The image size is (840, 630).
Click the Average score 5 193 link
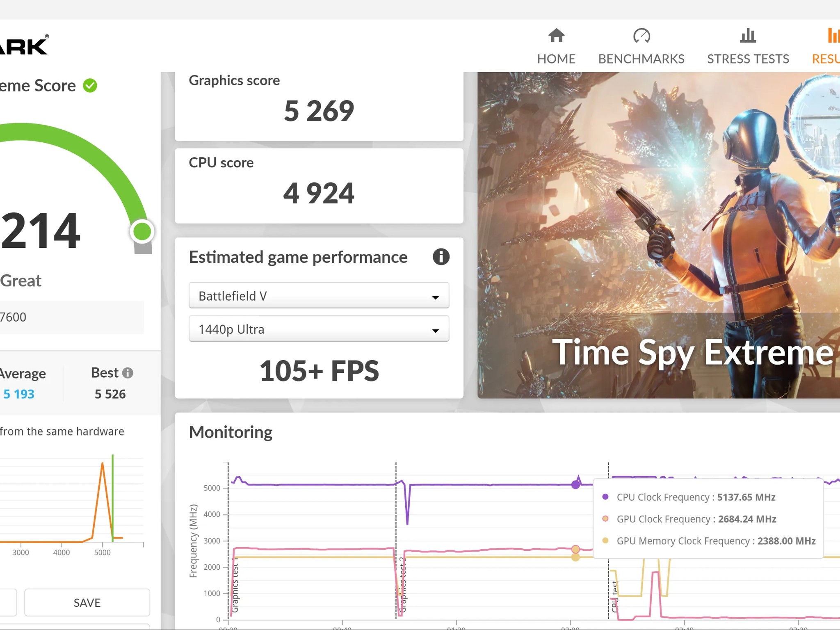[x=19, y=394]
